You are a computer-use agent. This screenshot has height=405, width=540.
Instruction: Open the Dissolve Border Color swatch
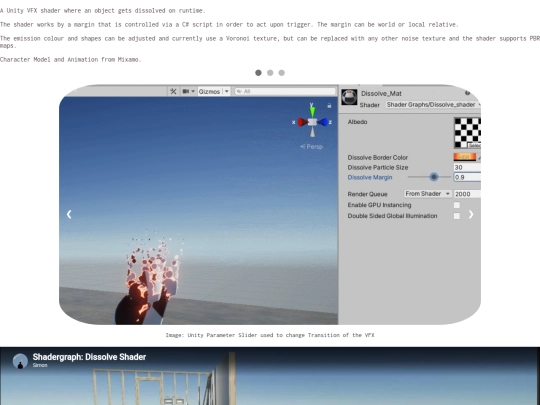click(465, 157)
